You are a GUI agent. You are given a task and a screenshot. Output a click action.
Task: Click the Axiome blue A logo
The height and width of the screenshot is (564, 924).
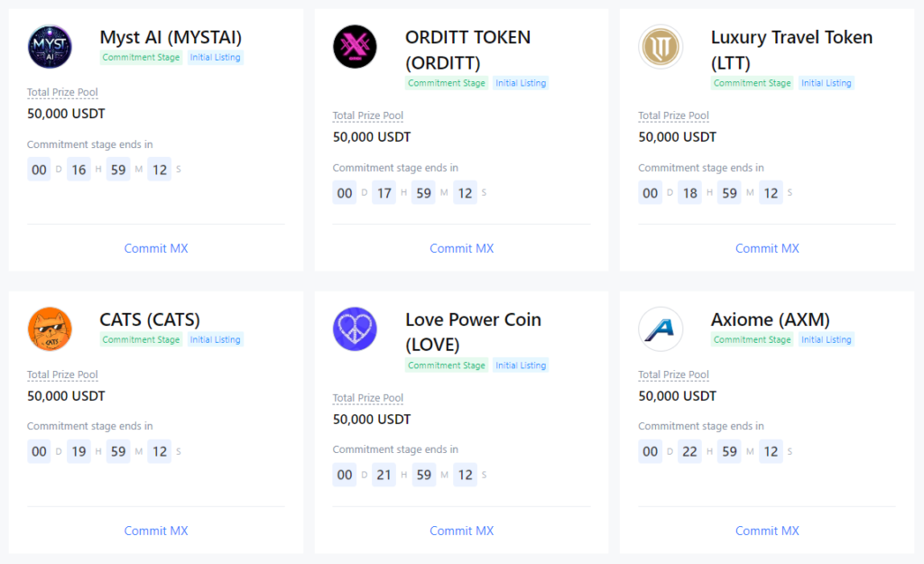[x=661, y=329]
